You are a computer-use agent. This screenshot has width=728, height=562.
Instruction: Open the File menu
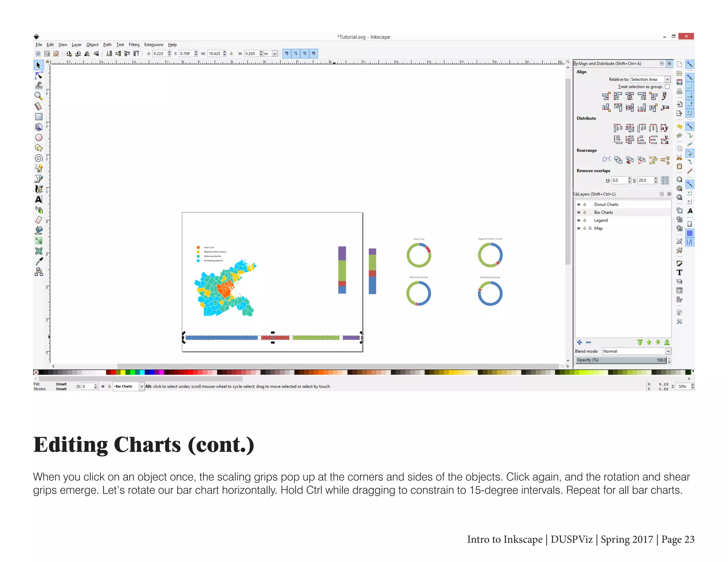tap(39, 45)
